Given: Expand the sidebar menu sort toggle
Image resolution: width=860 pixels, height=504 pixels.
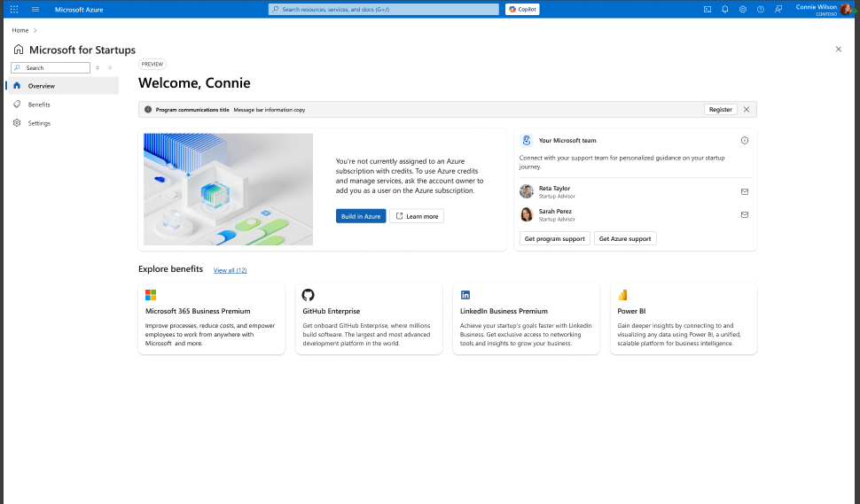Looking at the screenshot, I should (98, 68).
